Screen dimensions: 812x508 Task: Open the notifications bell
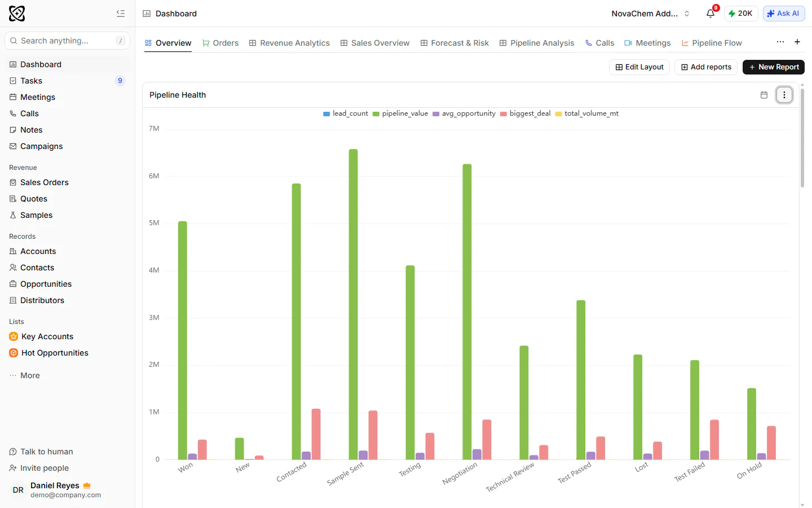pyautogui.click(x=710, y=14)
